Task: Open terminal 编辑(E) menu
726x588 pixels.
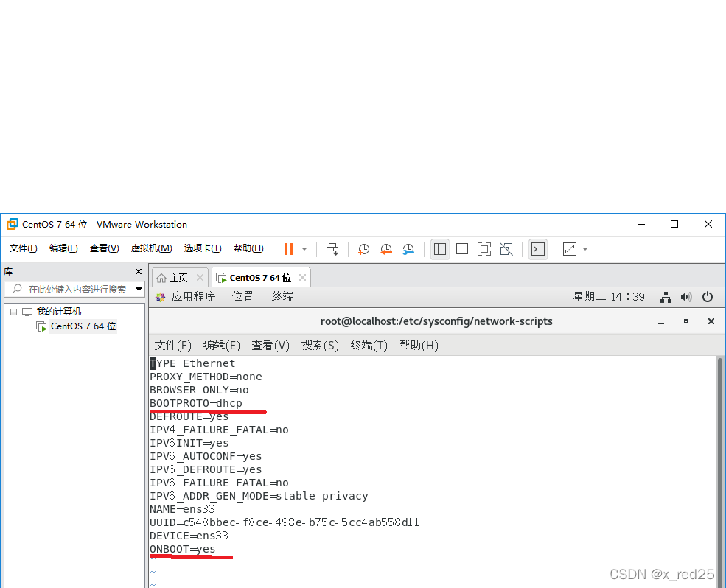Action: tap(221, 346)
